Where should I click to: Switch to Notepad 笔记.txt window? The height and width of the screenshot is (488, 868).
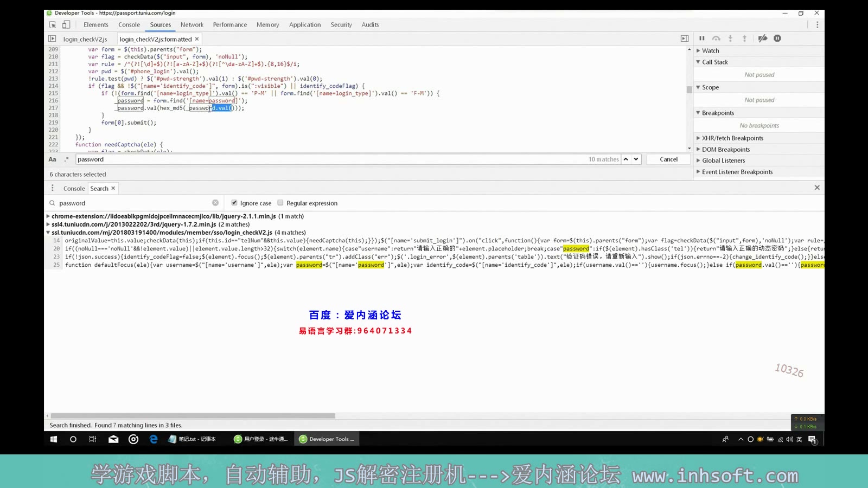193,439
